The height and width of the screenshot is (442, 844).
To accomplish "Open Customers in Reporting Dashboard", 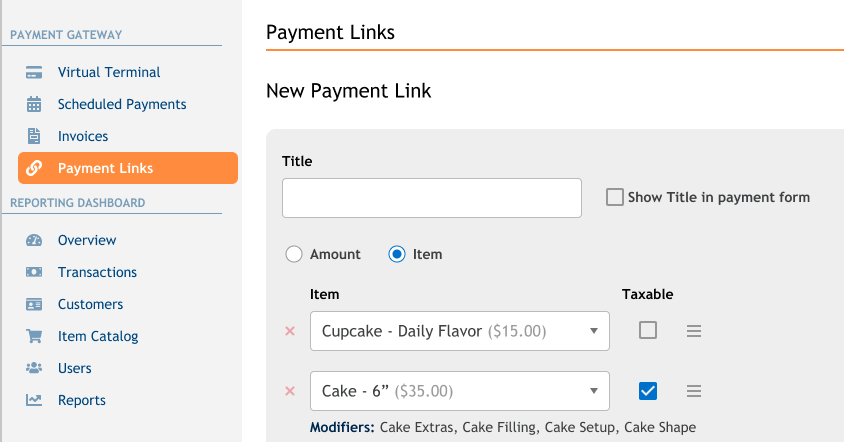I will pos(90,304).
